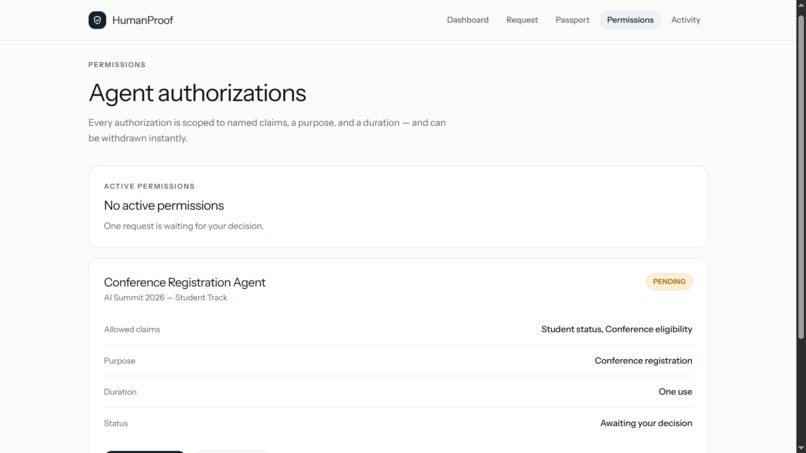806x453 pixels.
Task: Open the Passport nav item
Action: [x=572, y=20]
